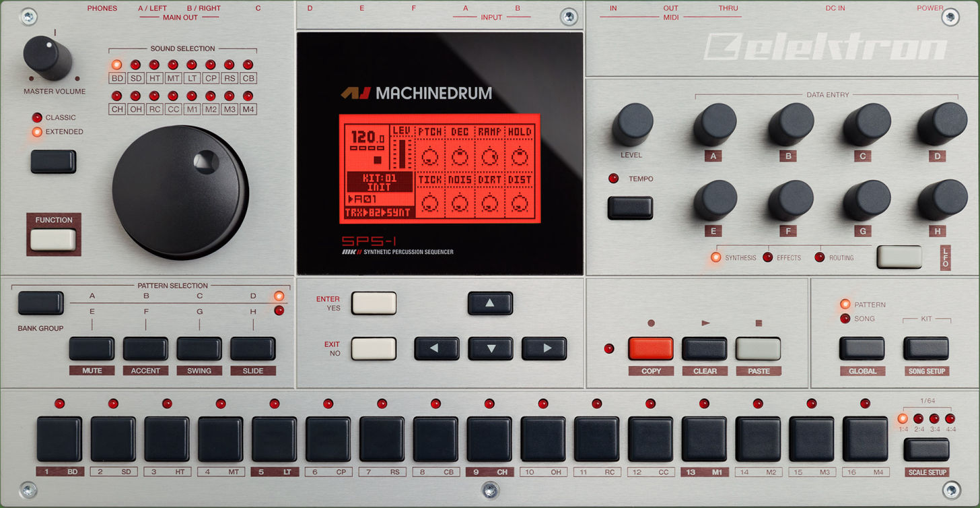
Task: Click the 120.0 tempo readout on screen
Action: (367, 139)
